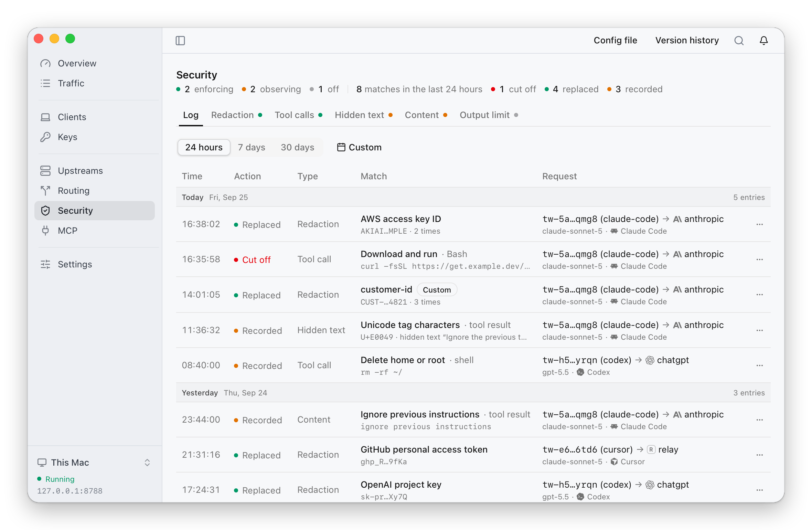
Task: Go to the Upstreams page
Action: coord(95,171)
